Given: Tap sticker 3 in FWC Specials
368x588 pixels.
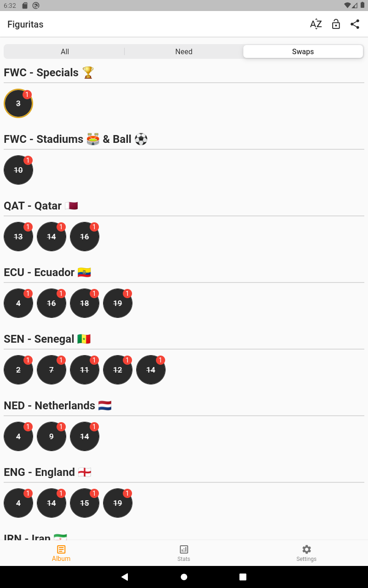Looking at the screenshot, I should (x=18, y=103).
